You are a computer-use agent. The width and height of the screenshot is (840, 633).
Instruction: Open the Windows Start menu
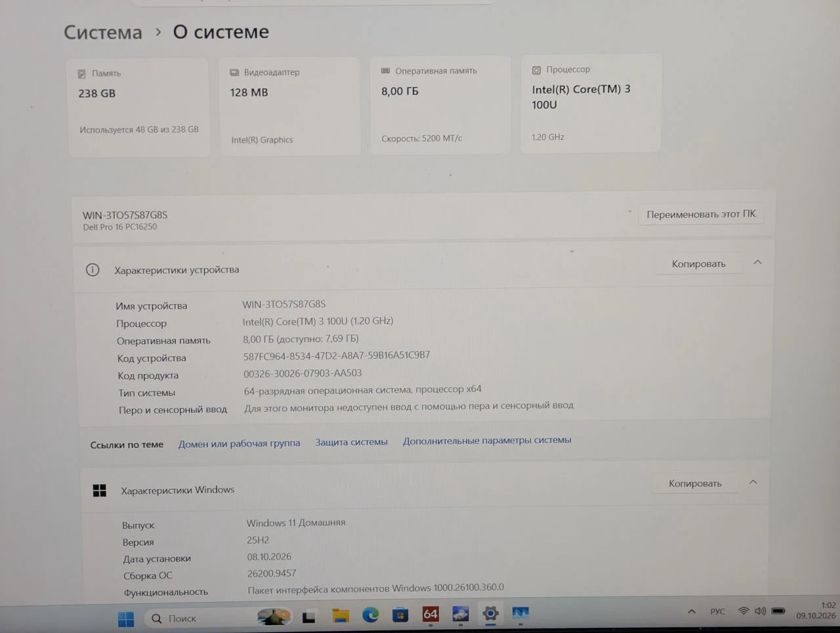[x=126, y=619]
